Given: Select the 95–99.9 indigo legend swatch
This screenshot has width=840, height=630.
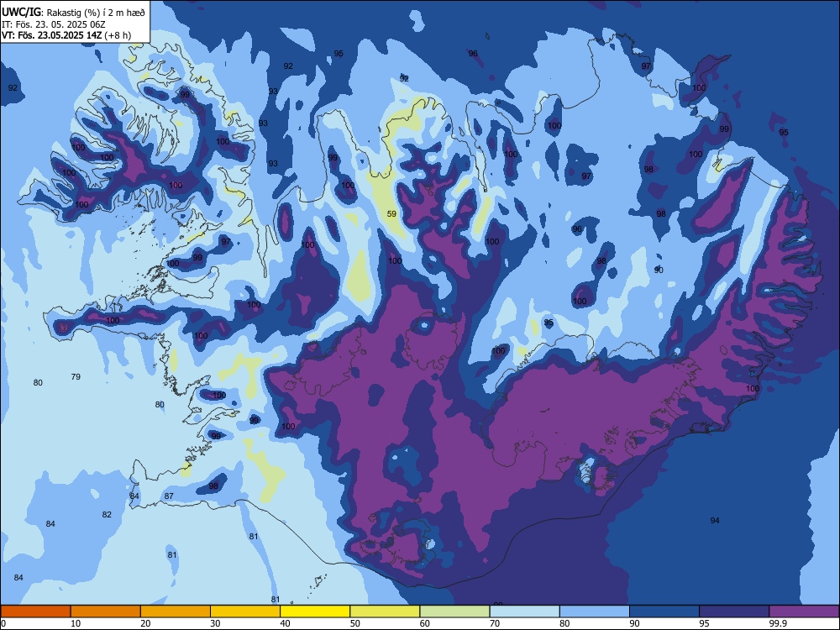Looking at the screenshot, I should [x=734, y=612].
